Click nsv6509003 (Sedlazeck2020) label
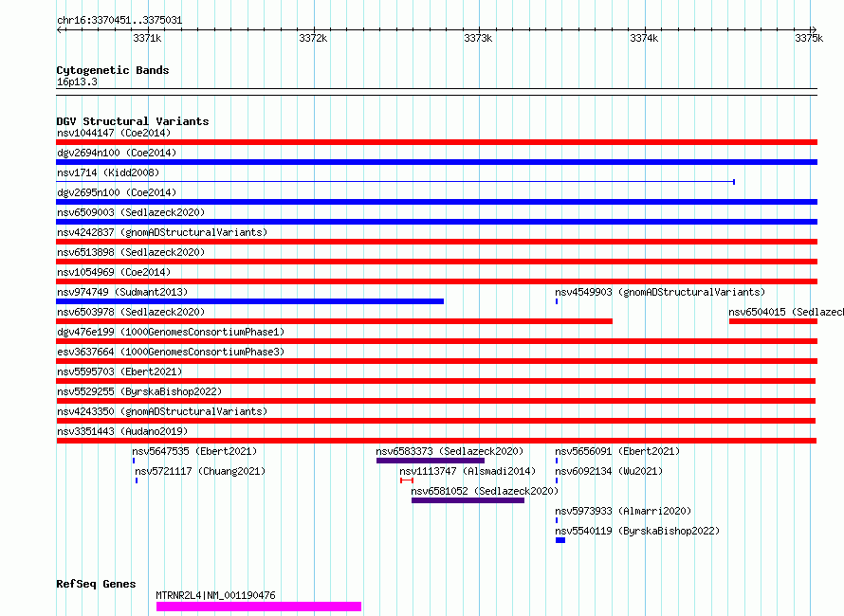Viewport: 844px width, 616px height. pos(131,212)
